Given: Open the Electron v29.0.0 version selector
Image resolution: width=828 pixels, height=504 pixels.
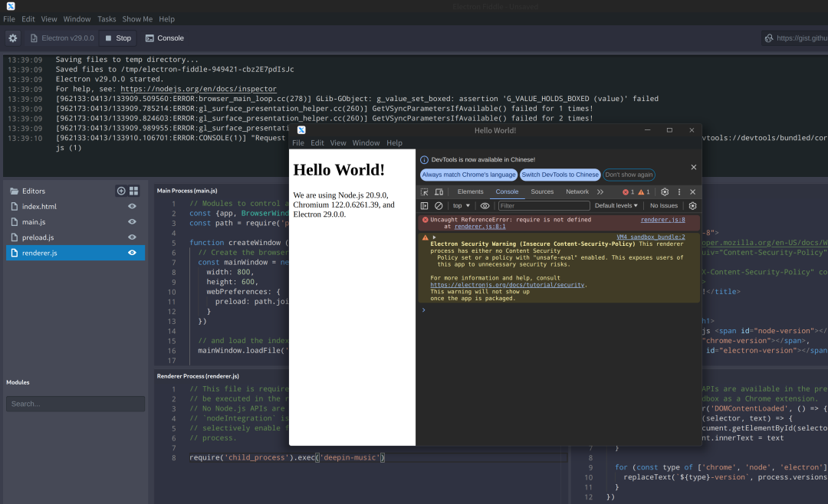Looking at the screenshot, I should [x=62, y=38].
